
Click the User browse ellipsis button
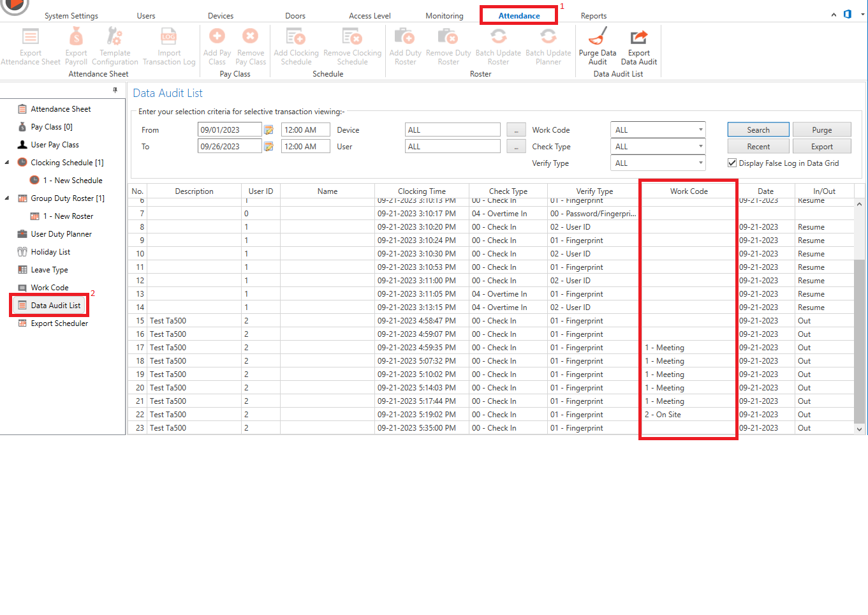pos(516,147)
